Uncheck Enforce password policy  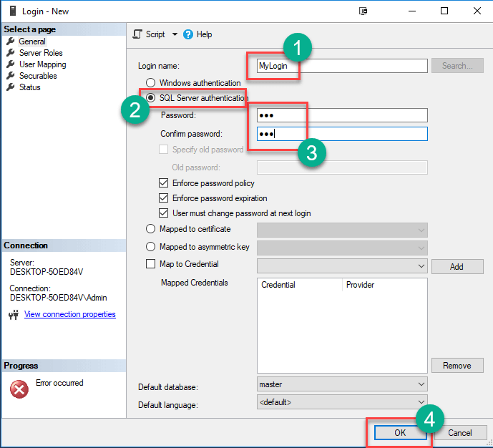point(163,184)
